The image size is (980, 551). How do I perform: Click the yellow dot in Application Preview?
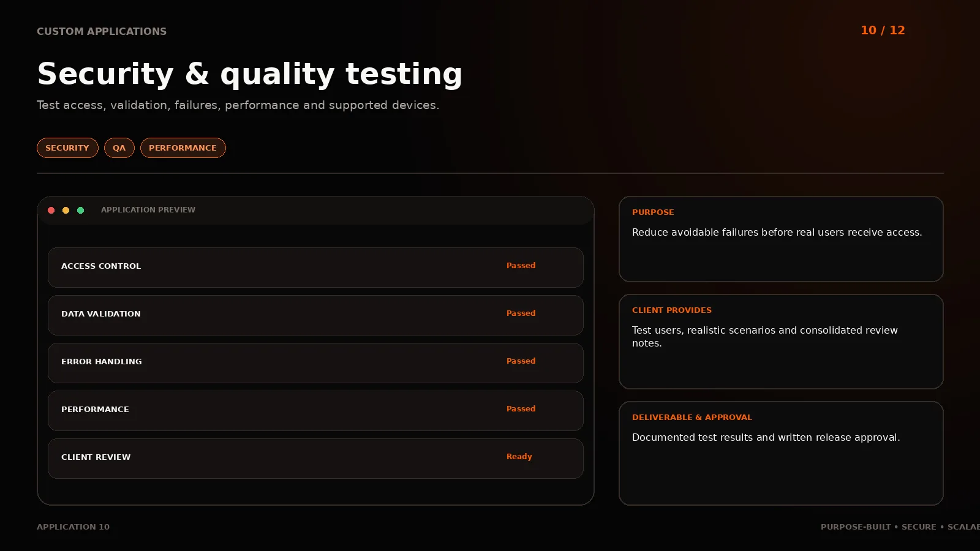66,210
